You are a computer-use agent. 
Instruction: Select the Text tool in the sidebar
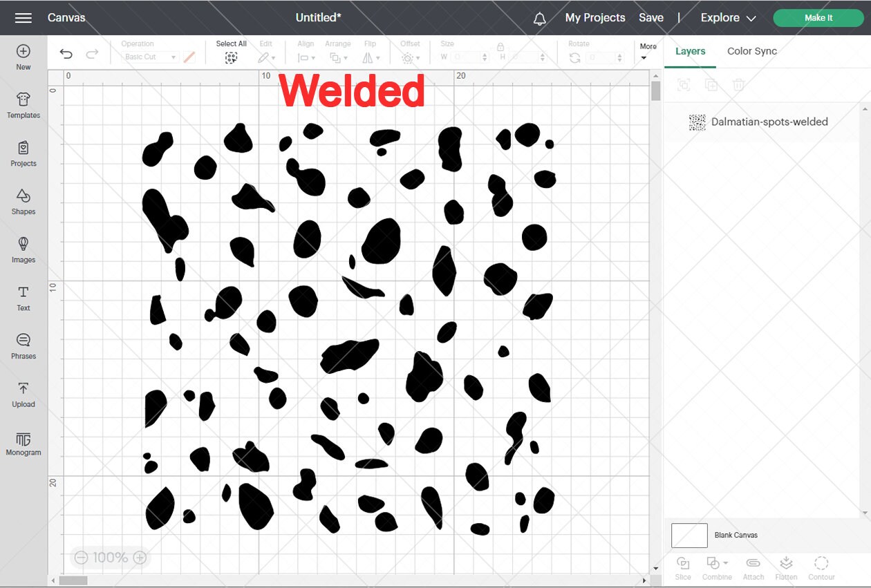[23, 298]
